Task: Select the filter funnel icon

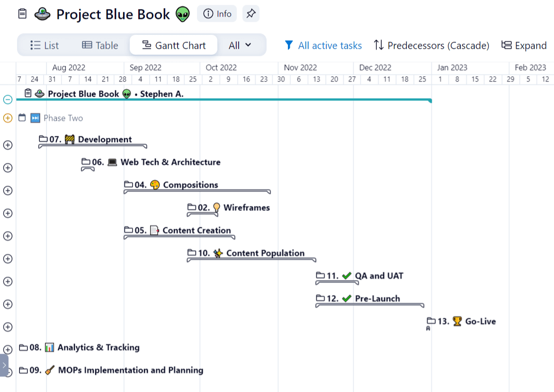Action: click(289, 45)
